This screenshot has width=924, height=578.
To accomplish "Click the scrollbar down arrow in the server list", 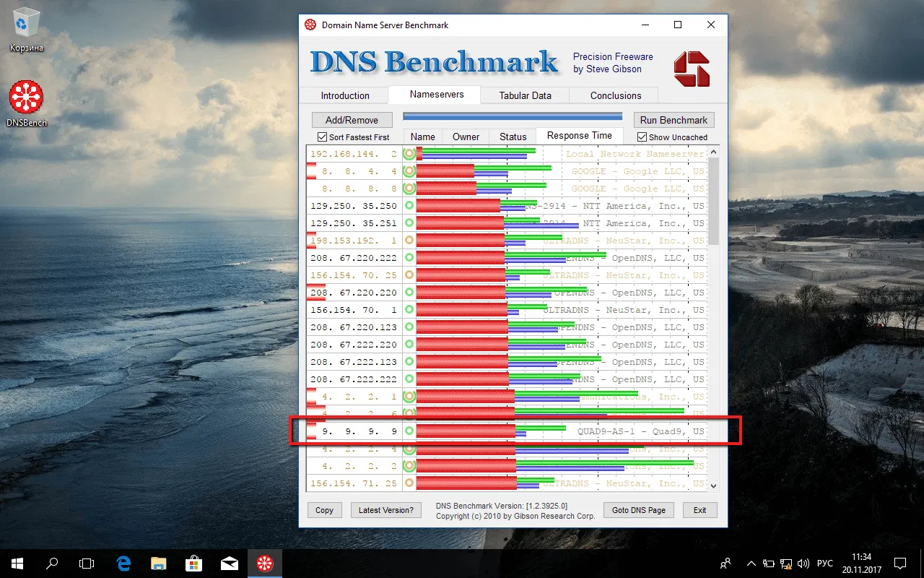I will 713,486.
